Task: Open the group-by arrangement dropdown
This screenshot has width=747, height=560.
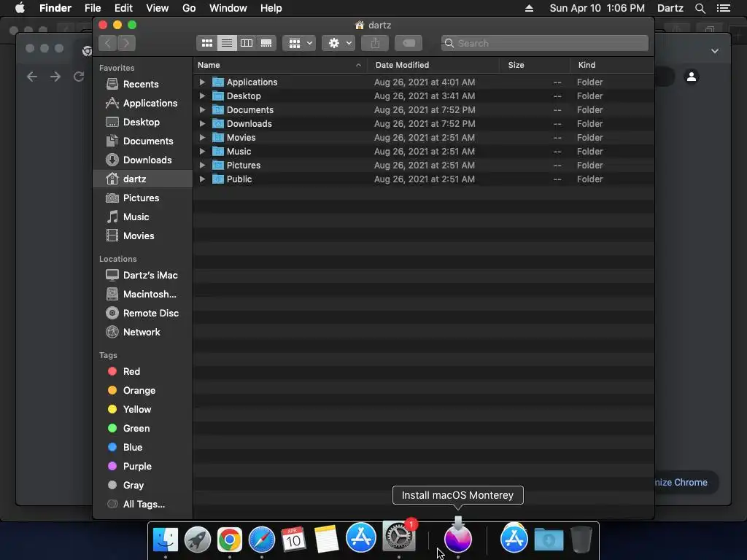Action: (x=299, y=43)
